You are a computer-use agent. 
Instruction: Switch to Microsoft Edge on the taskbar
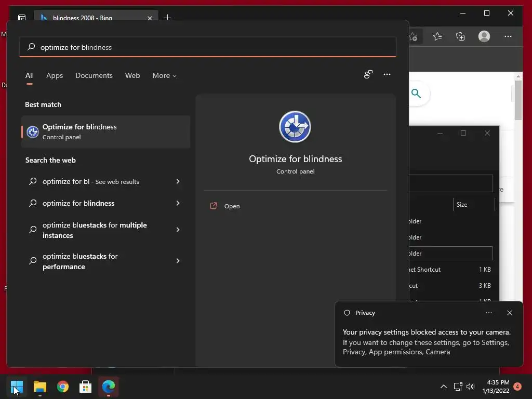109,387
